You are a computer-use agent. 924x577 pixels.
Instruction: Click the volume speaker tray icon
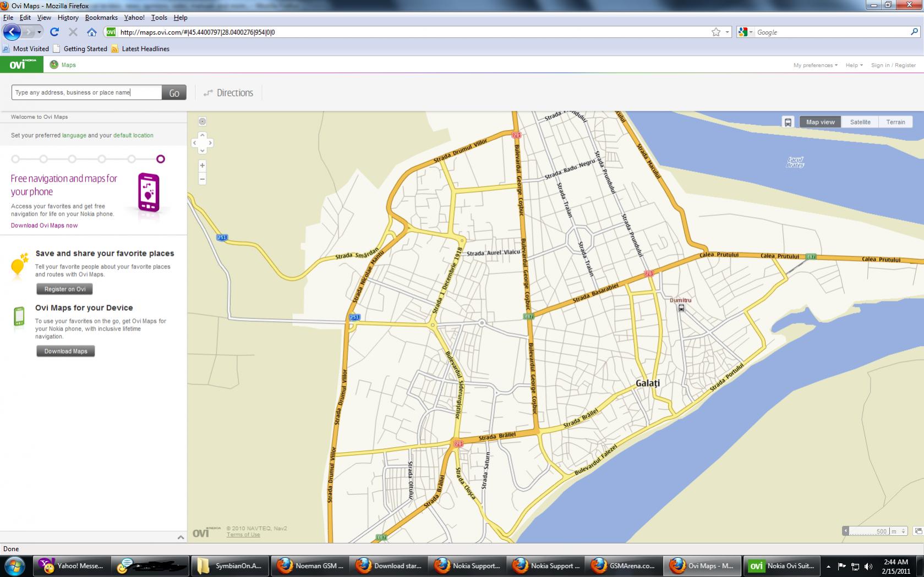click(x=868, y=566)
